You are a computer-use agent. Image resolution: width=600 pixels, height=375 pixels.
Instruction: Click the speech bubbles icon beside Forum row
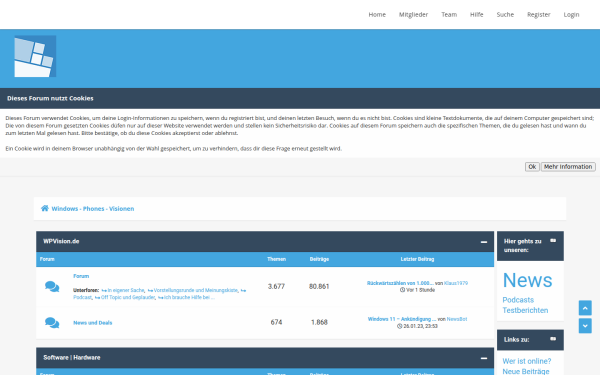(x=52, y=286)
